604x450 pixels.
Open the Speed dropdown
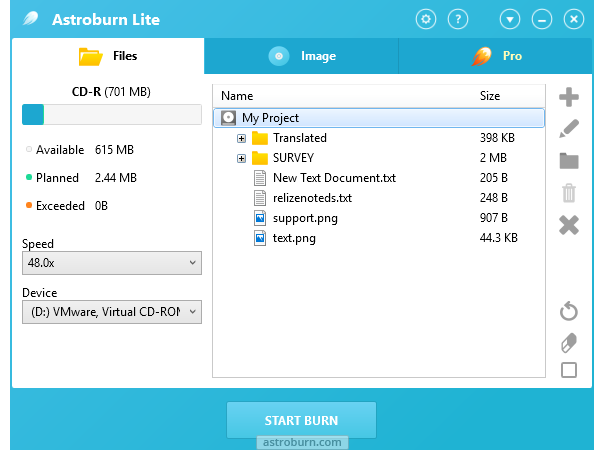112,263
